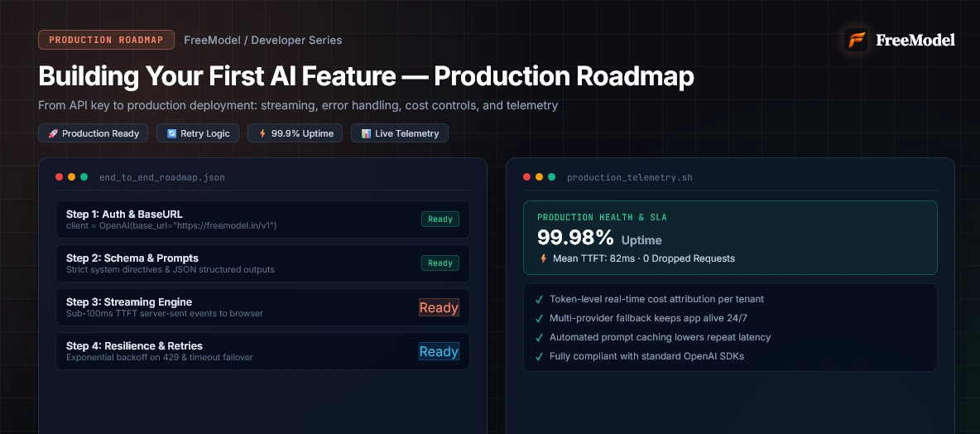Click the PRODUCTION ROADMAP badge
Screen dimensions: 980x434
pos(106,40)
